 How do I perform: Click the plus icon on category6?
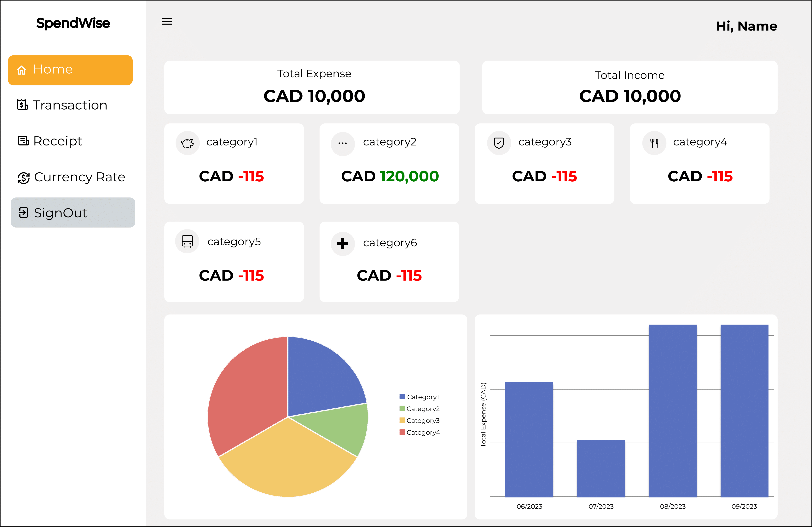click(343, 243)
